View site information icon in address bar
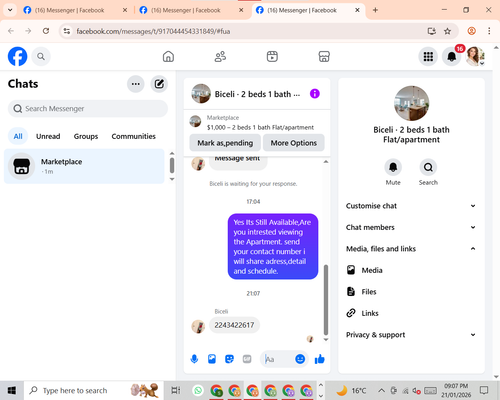Screen dimensions: 500x400 click(67, 31)
